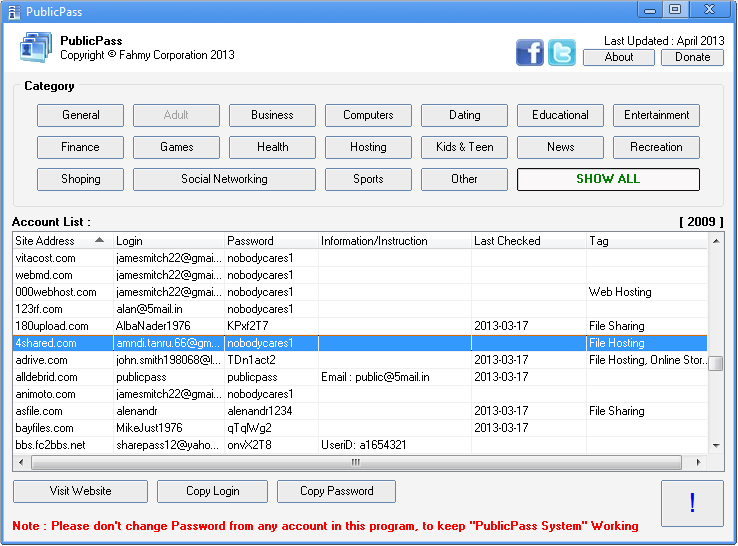Open the About dialog

[618, 57]
